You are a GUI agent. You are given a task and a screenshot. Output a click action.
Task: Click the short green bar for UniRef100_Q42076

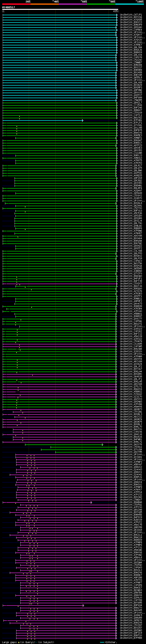coord(64,445)
